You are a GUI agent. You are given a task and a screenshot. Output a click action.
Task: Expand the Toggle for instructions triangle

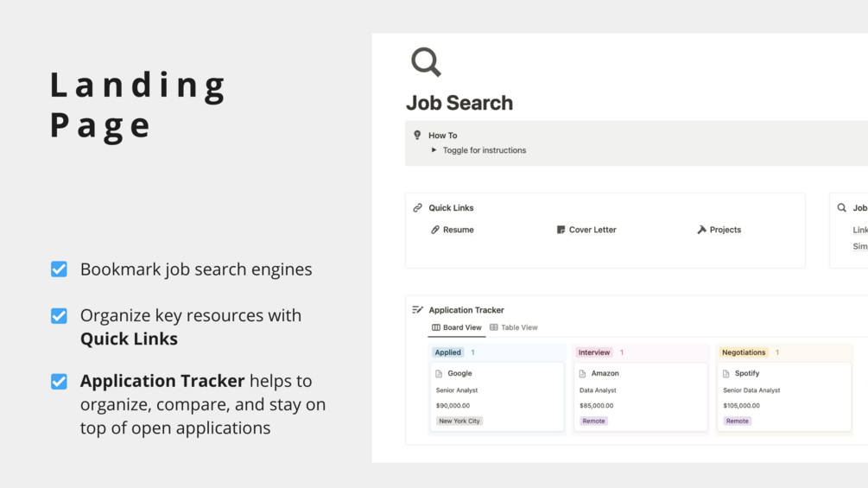coord(434,150)
